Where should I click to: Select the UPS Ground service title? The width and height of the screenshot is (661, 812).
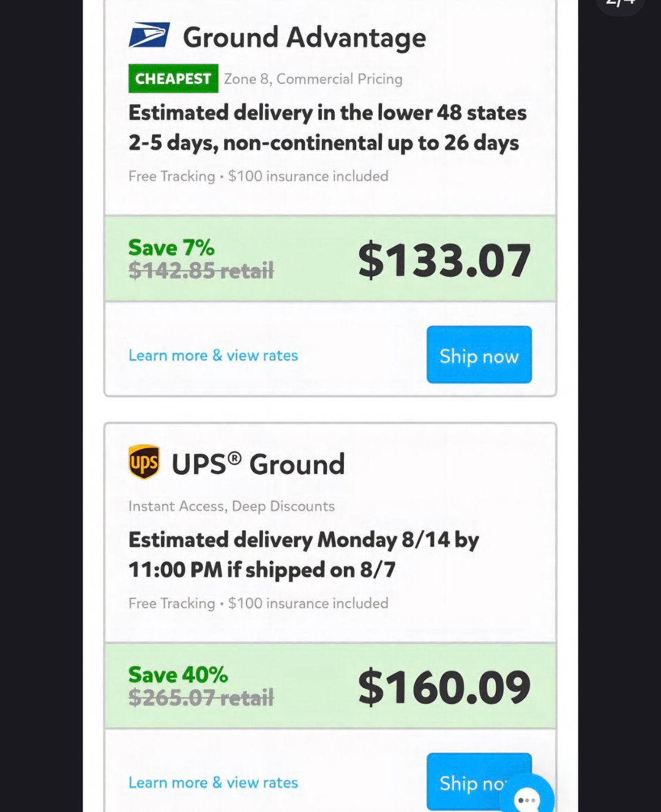coord(258,465)
